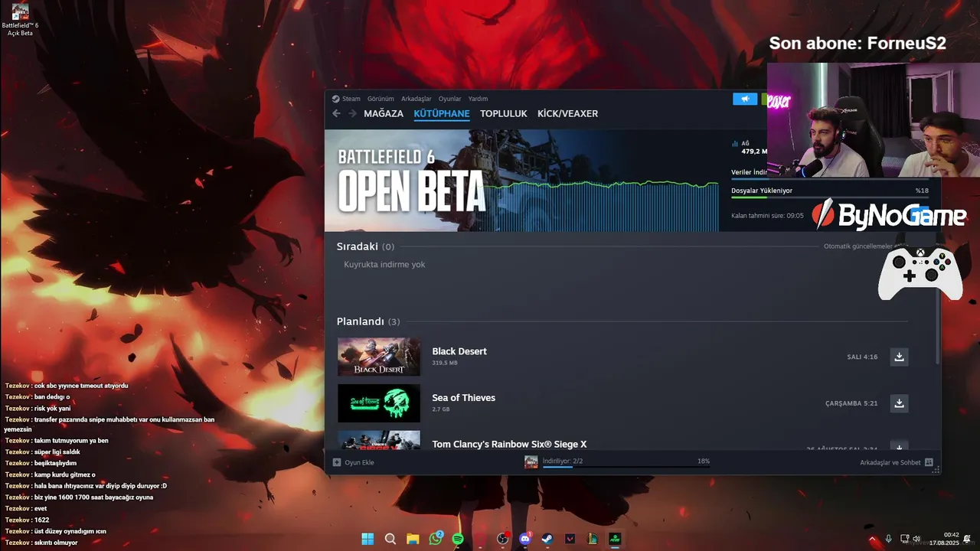Click the Black Desert 319.5 MB size text
Screen dimensions: 980x551
tap(445, 363)
